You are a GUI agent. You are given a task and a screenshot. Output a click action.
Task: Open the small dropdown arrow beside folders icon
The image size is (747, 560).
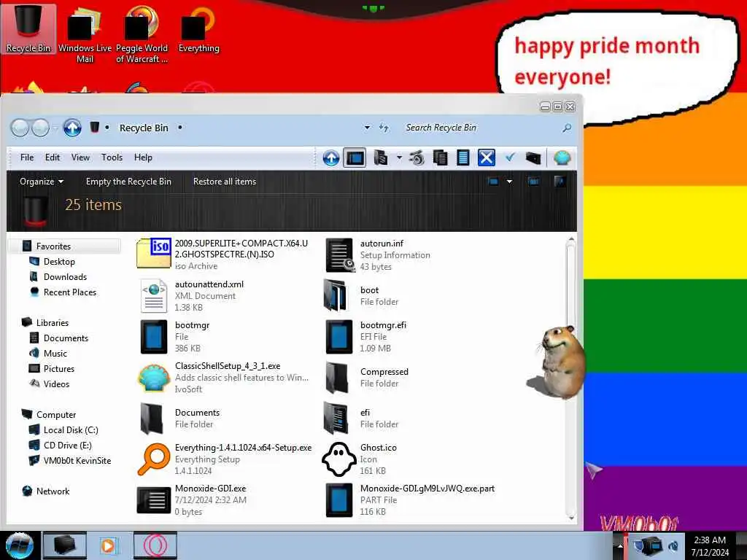click(399, 157)
